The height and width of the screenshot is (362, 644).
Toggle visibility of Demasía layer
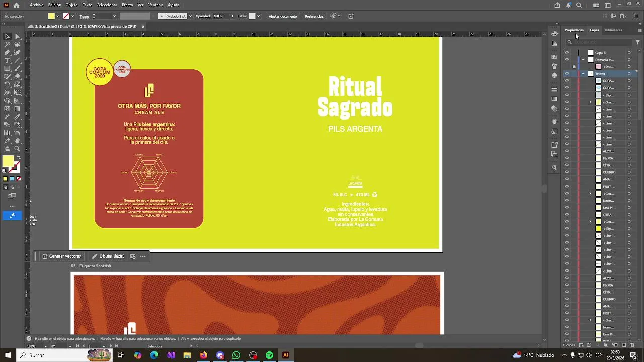tap(567, 60)
